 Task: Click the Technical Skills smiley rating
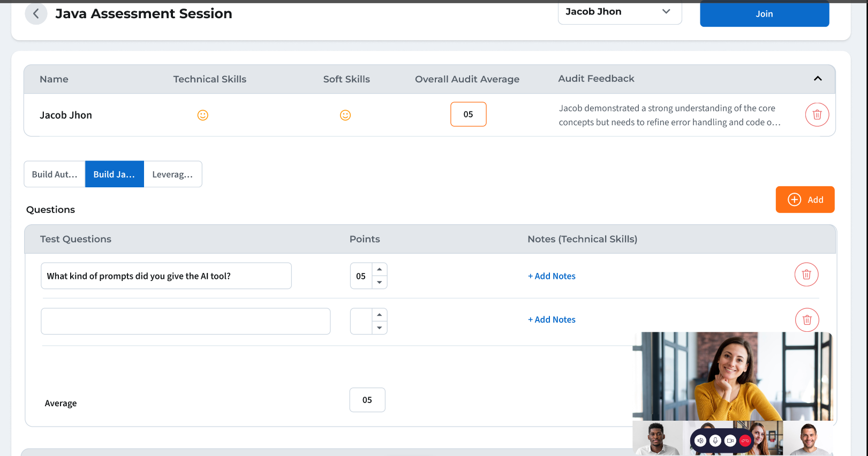click(x=202, y=115)
